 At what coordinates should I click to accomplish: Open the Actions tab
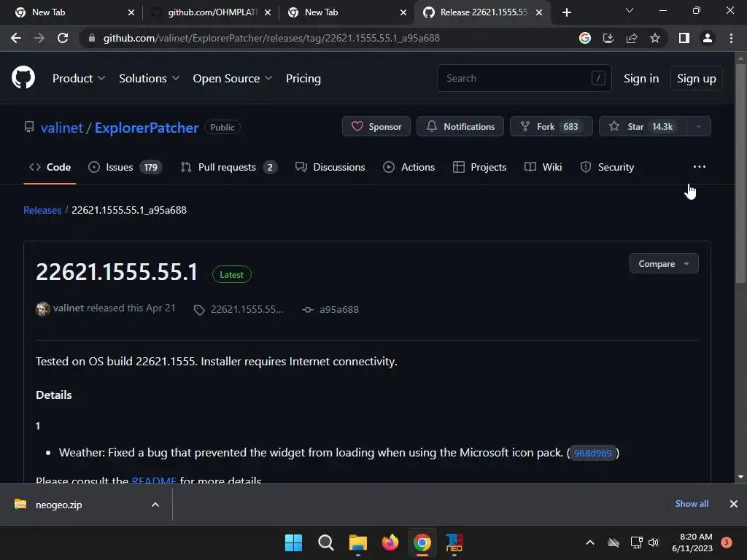click(x=409, y=167)
